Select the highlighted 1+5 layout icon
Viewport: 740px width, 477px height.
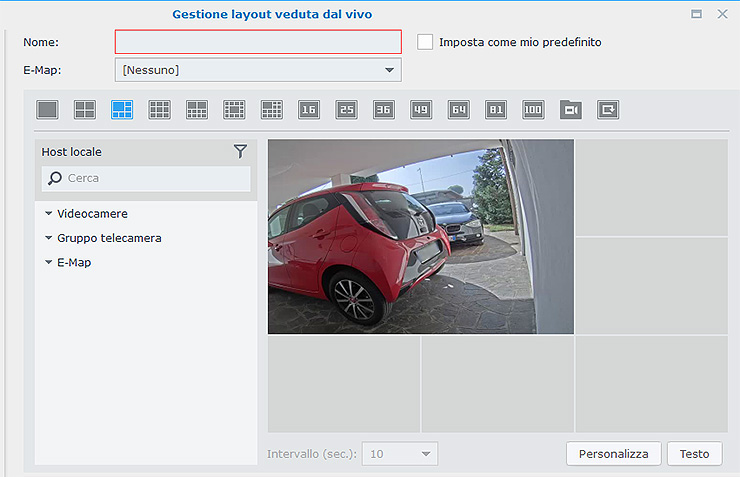122,110
